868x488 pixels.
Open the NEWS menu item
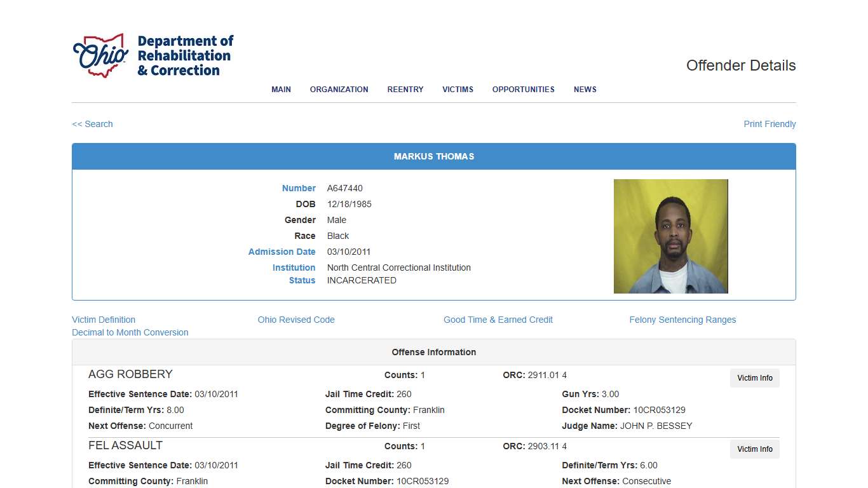[x=585, y=90]
